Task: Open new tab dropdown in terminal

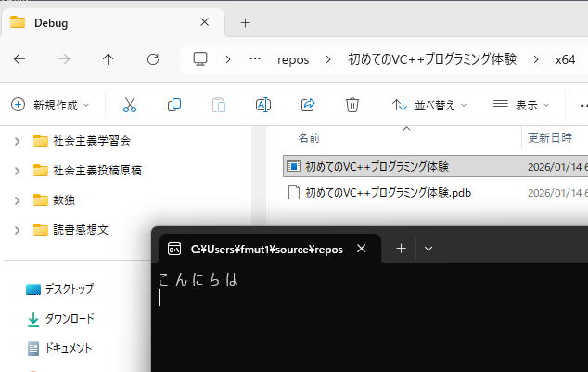Action: 428,249
